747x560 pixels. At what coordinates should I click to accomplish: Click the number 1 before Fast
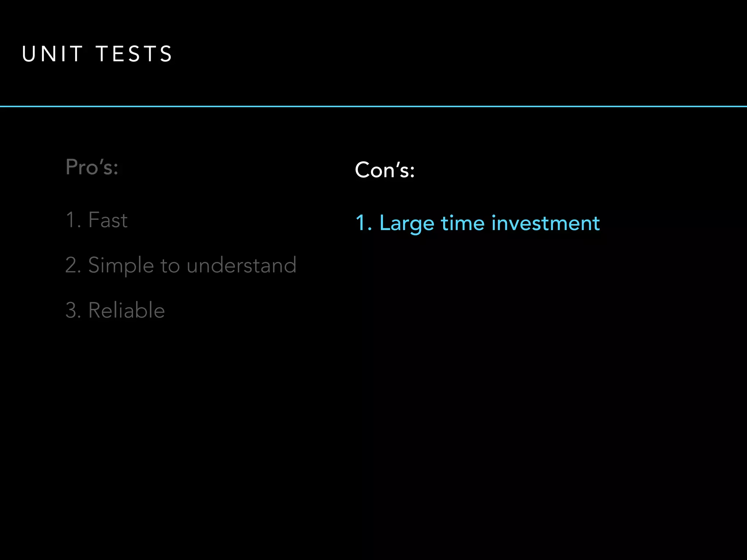point(70,220)
